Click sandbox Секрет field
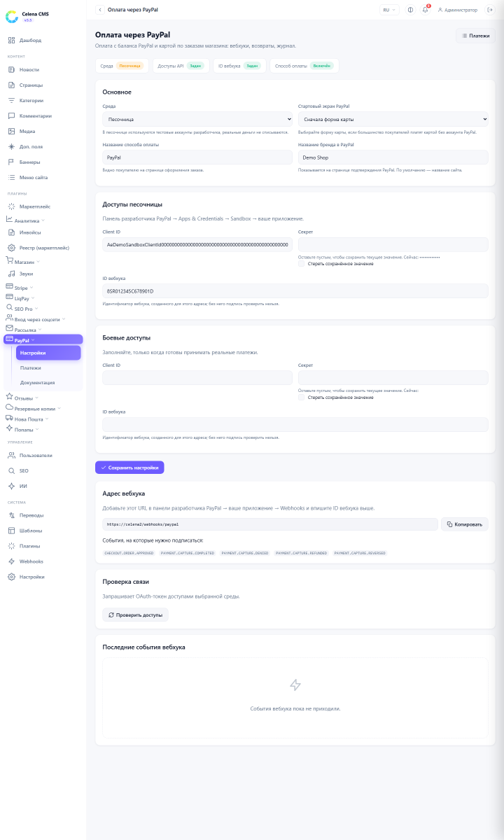 pyautogui.click(x=393, y=244)
